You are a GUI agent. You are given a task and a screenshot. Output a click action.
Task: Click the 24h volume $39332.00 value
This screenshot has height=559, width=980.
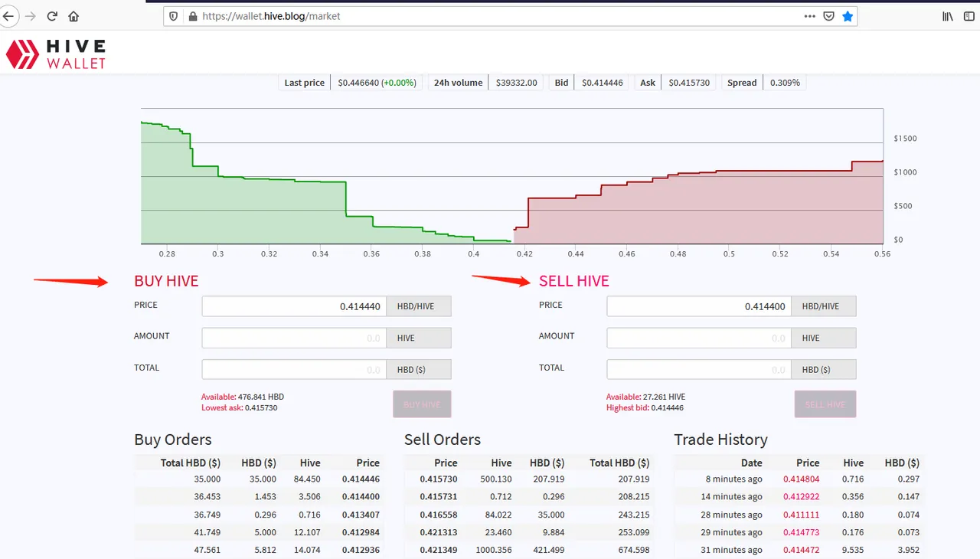click(x=517, y=83)
